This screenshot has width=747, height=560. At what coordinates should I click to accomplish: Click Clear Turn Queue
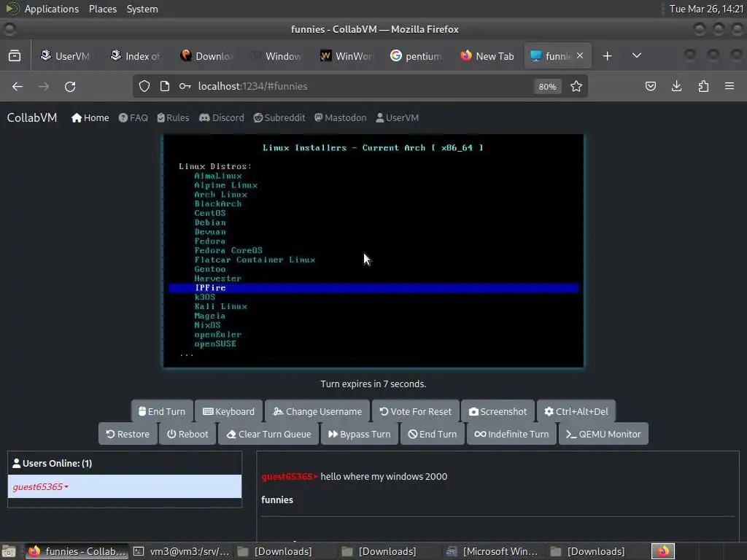pos(268,434)
